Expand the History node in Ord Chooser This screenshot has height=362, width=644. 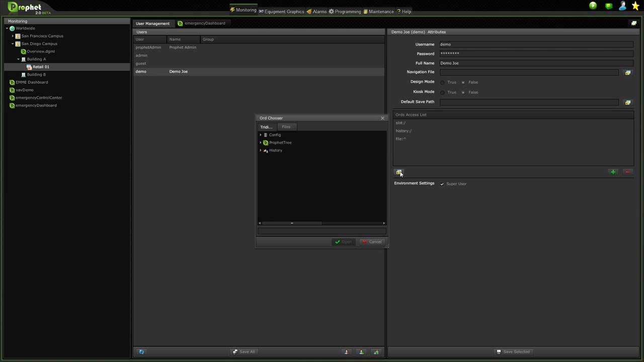[x=261, y=150]
